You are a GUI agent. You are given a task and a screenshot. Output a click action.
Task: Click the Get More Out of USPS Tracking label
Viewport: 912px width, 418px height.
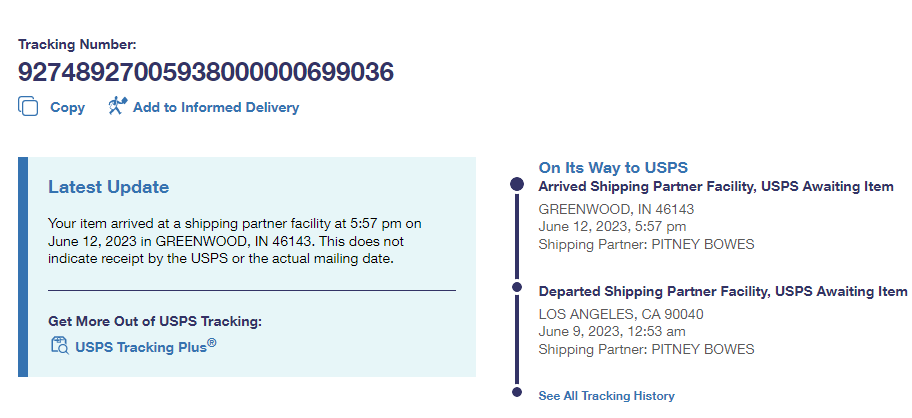tap(155, 321)
